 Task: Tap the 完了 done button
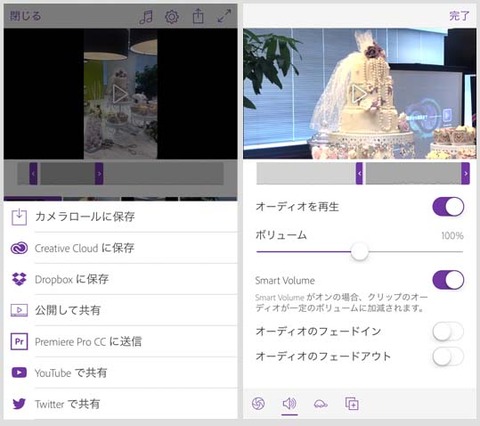click(459, 16)
